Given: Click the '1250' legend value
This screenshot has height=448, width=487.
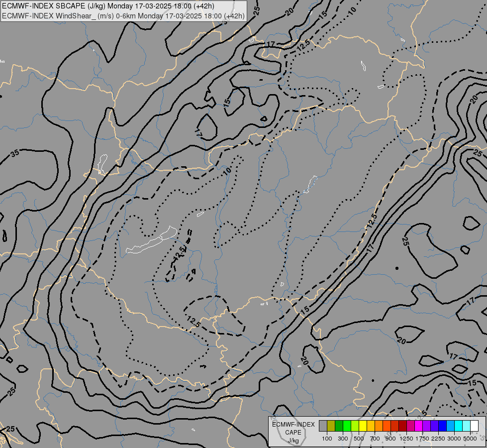Looking at the screenshot, I should tap(406, 439).
